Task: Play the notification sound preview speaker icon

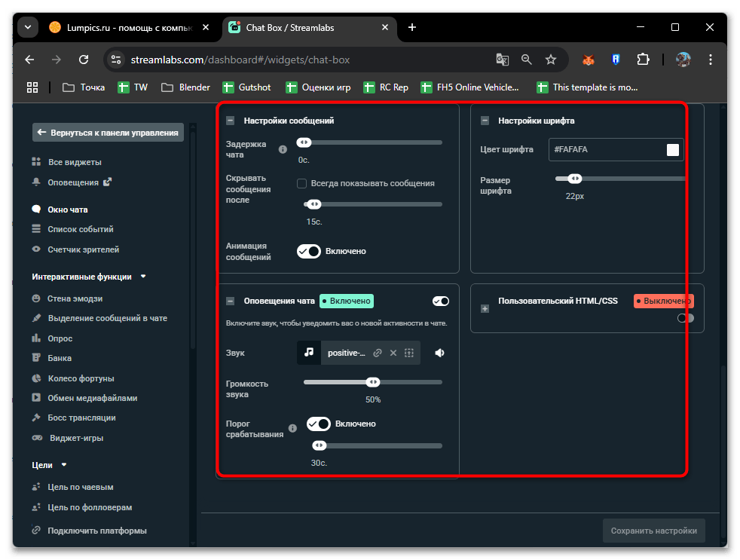Action: pyautogui.click(x=439, y=353)
